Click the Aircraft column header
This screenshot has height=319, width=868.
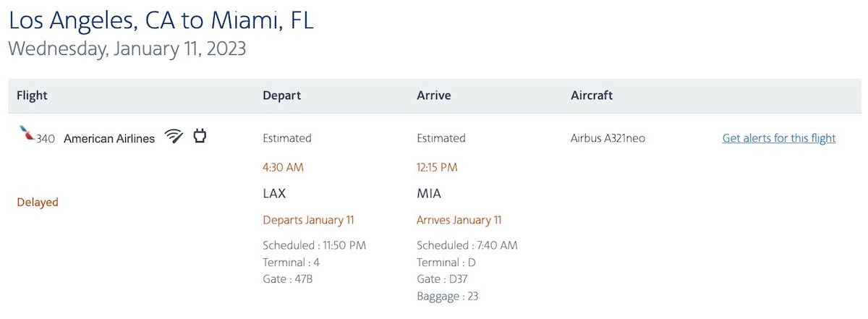(592, 95)
